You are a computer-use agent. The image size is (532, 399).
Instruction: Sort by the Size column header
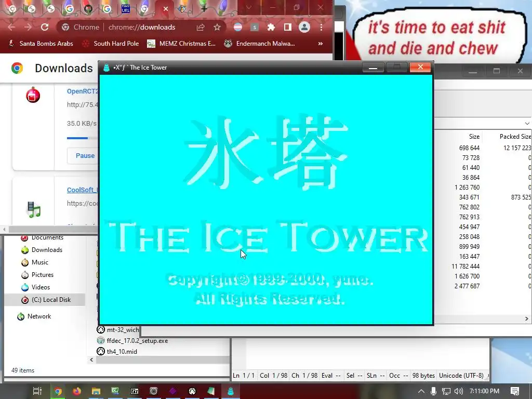(474, 137)
